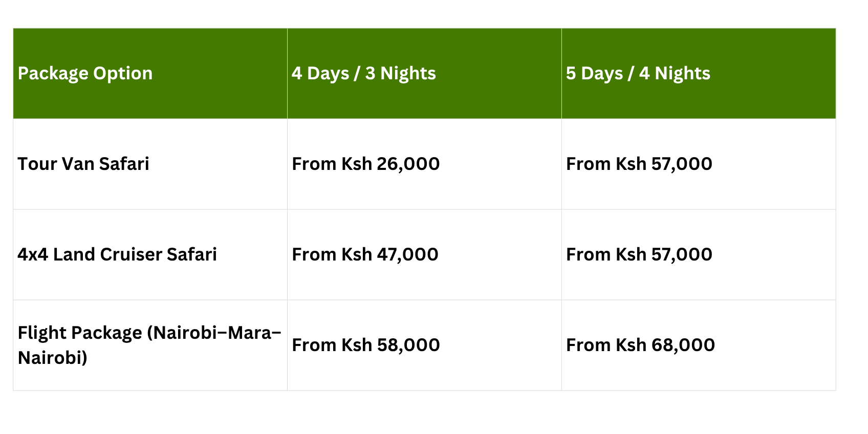This screenshot has height=434, width=868.
Task: Select the "4 Days / 3 Nights" header
Action: [x=363, y=74]
